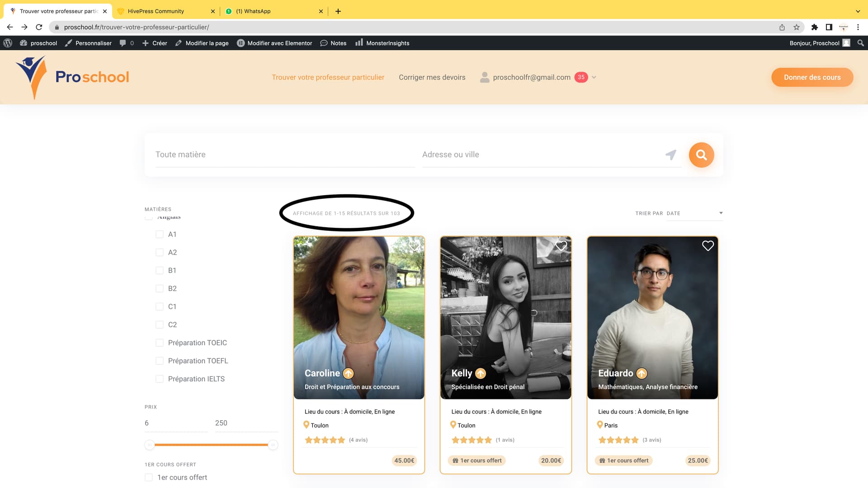Image resolution: width=868 pixels, height=488 pixels.
Task: Click the minimum price slider handle
Action: pos(150,445)
